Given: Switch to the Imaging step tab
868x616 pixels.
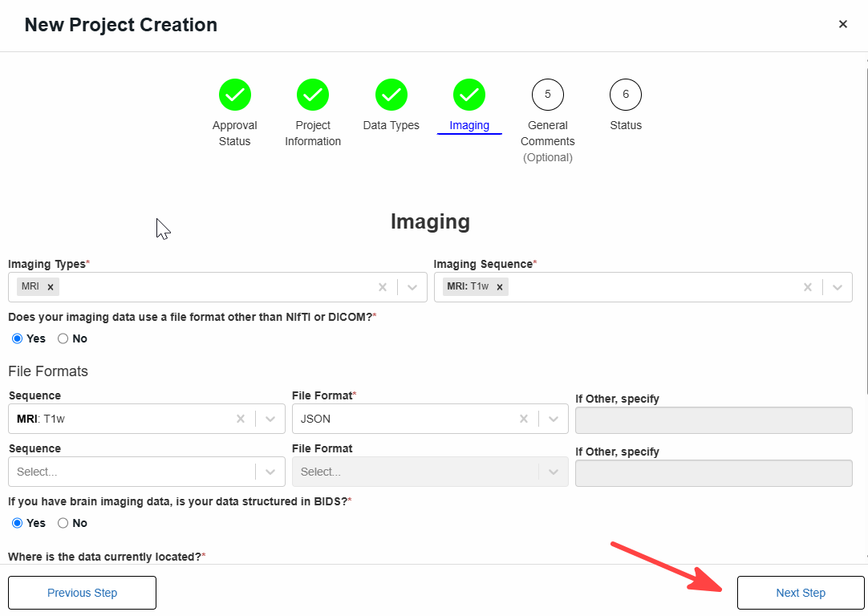Looking at the screenshot, I should click(x=469, y=106).
